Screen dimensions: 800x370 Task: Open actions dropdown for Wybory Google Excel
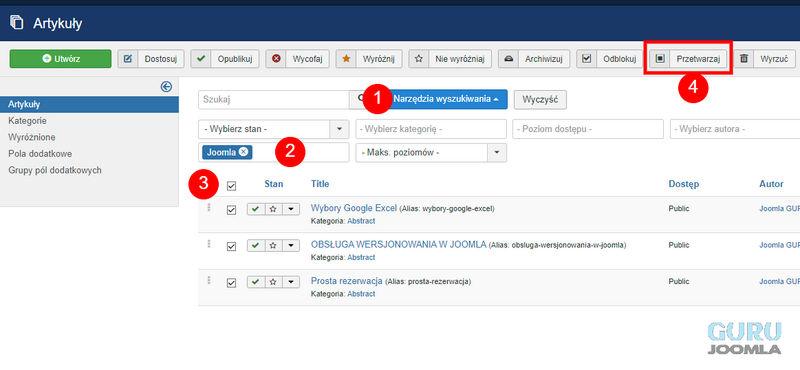click(291, 209)
